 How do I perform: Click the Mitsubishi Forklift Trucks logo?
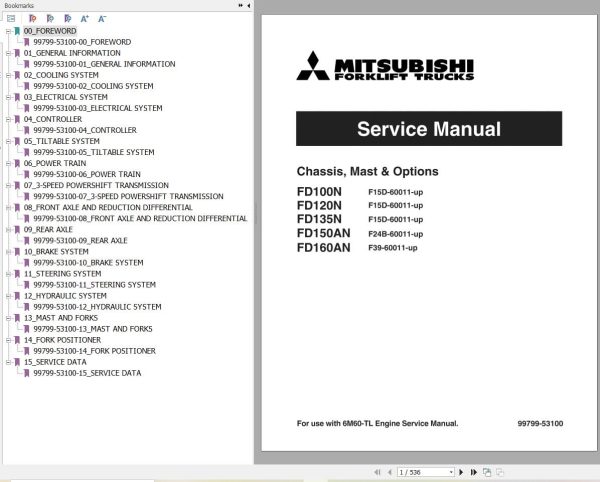pyautogui.click(x=385, y=66)
